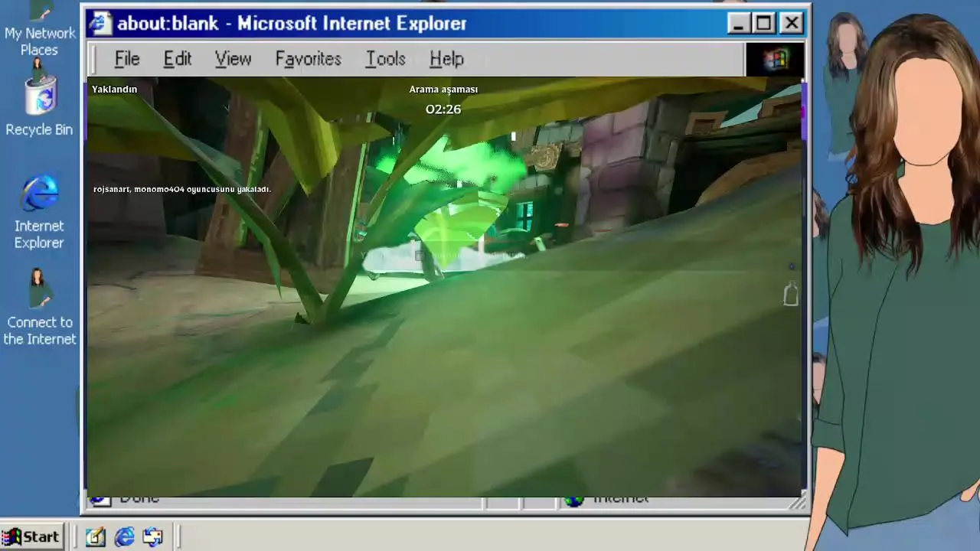Maximize the Internet Explorer window
This screenshot has height=551, width=980.
[764, 24]
